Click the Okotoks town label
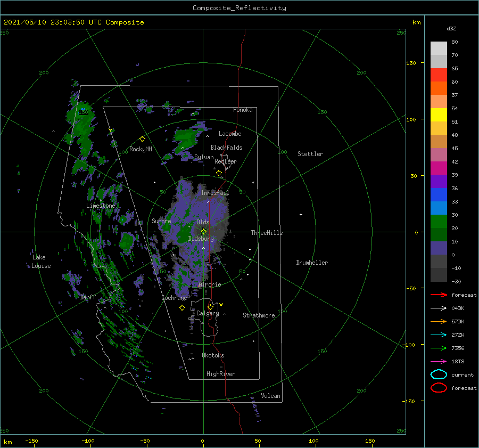Viewport: 479px width, 448px height. (x=213, y=355)
